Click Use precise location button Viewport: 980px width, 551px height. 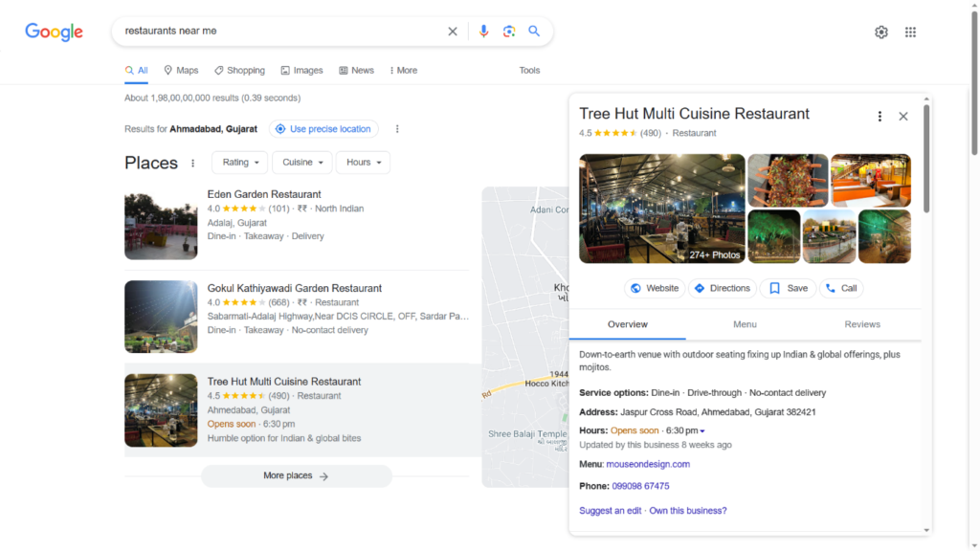(x=323, y=129)
